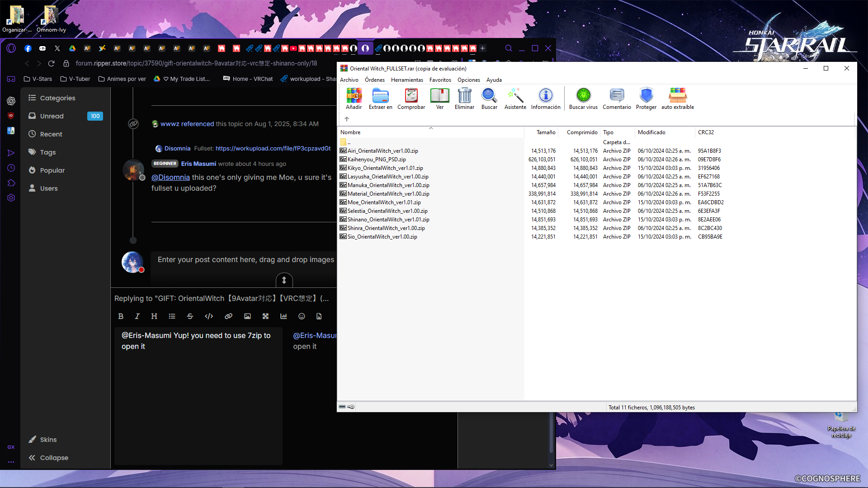
Task: Insert heading in forum composer
Action: [154, 316]
